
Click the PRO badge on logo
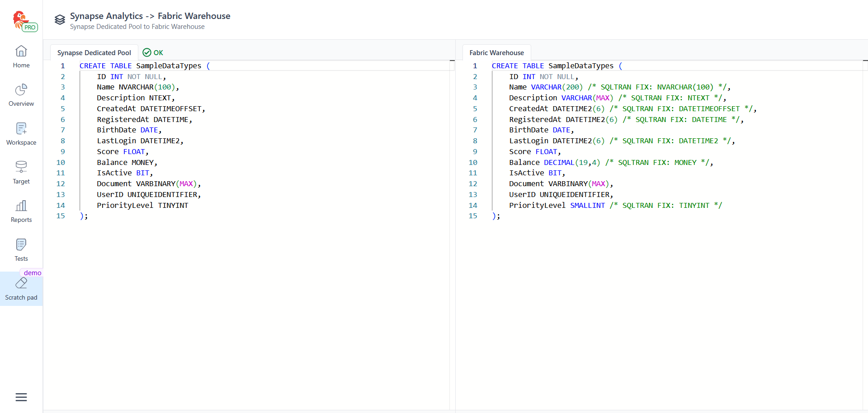[x=30, y=28]
